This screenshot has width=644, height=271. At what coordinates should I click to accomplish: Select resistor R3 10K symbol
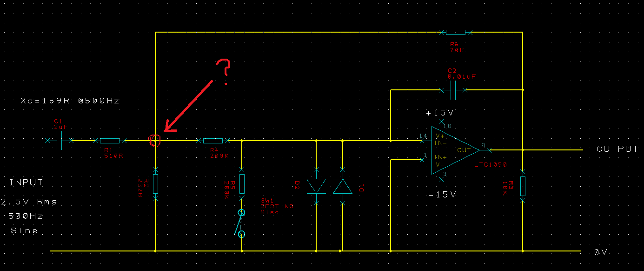coord(523,185)
